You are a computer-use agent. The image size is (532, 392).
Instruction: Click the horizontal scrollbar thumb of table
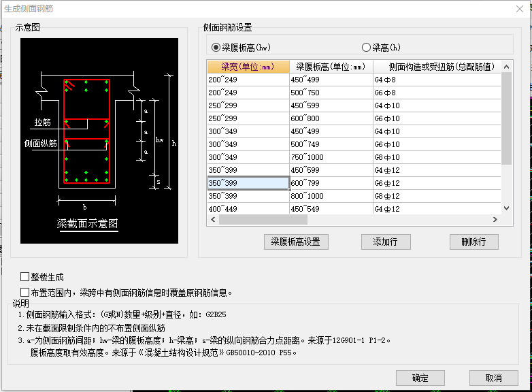263,220
